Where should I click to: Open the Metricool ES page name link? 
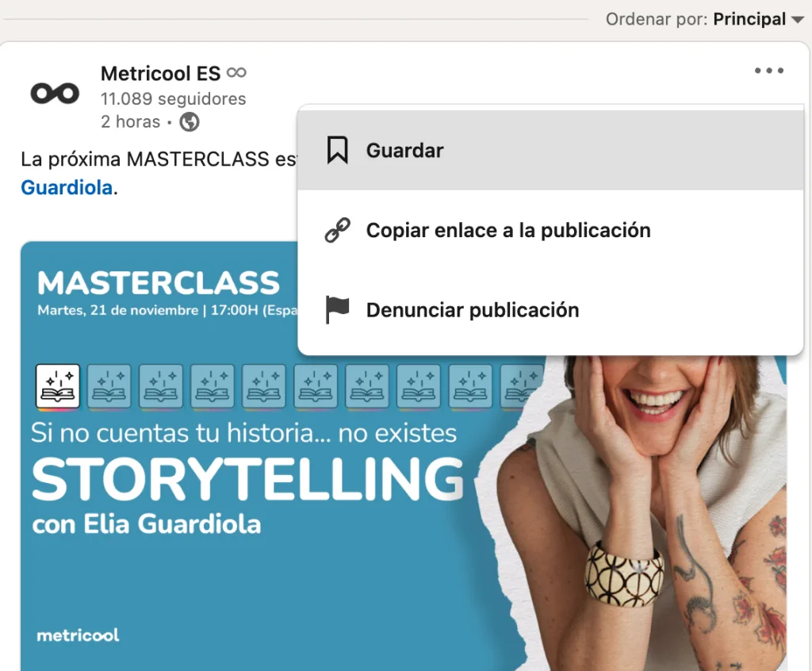pyautogui.click(x=160, y=74)
